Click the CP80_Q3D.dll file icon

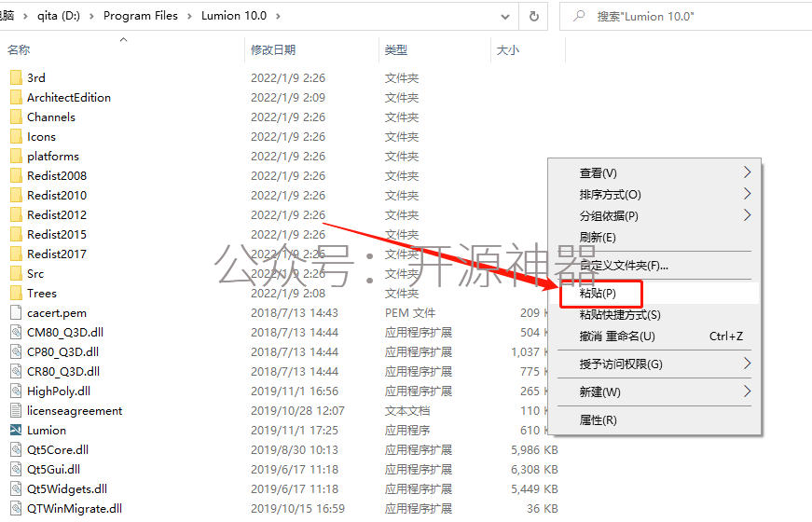[16, 352]
